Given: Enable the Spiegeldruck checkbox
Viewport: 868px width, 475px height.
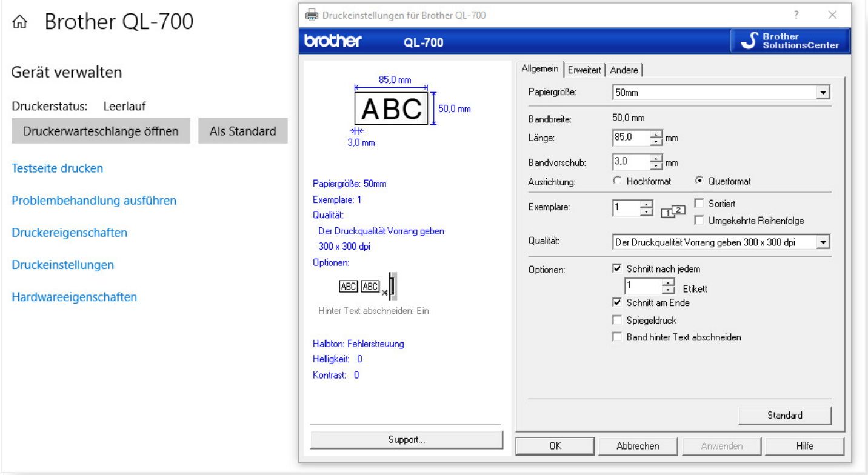Looking at the screenshot, I should pyautogui.click(x=617, y=320).
